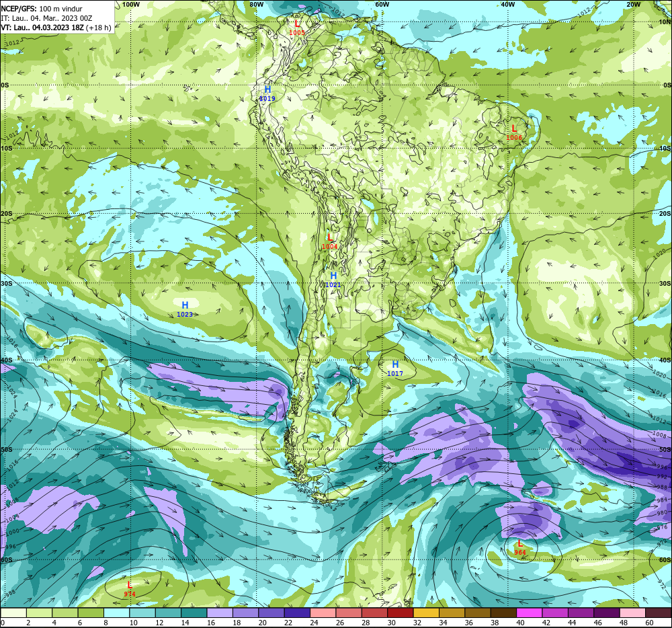Select the H 1023 high pressure marker
Screen dimensions: 672x628
pyautogui.click(x=185, y=309)
